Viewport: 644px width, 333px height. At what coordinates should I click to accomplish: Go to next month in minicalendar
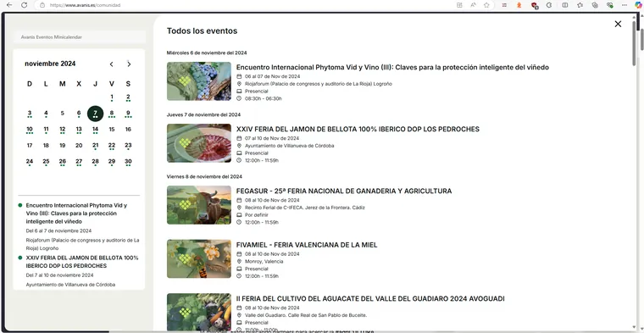point(129,64)
